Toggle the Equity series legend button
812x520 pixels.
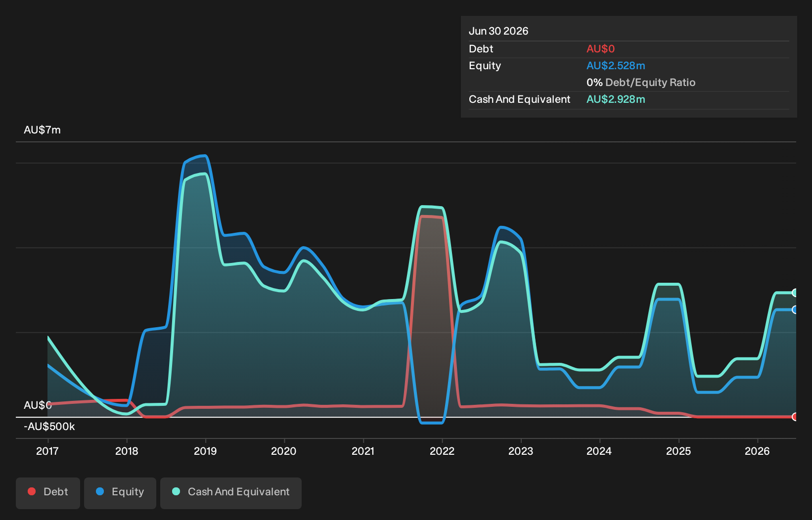point(120,493)
